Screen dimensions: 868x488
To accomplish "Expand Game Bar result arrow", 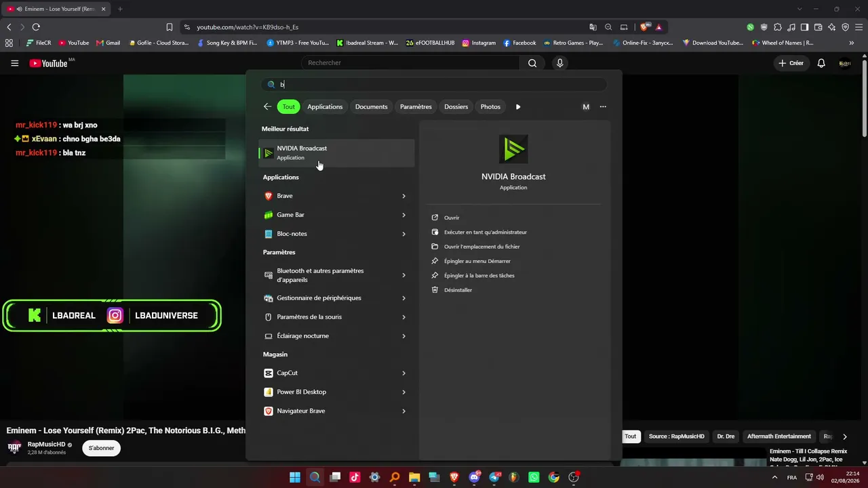I will [403, 215].
